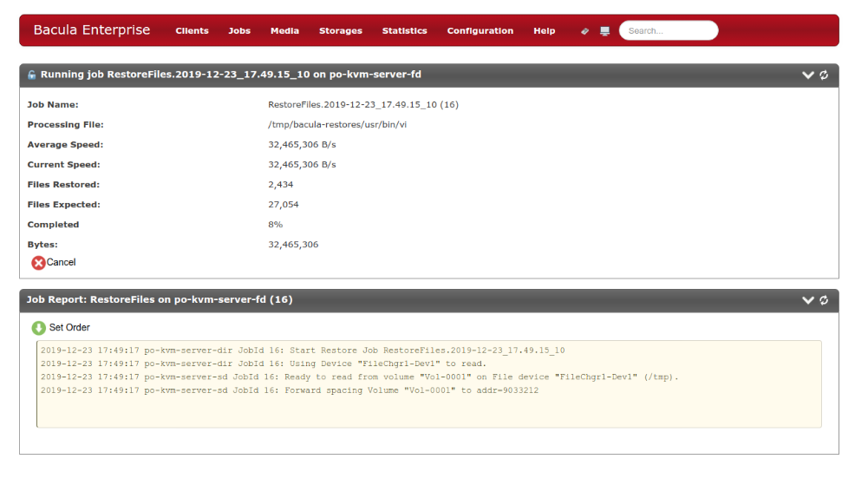Click the lock icon beside Running job title
Viewport: 868px width, 485px height.
(x=31, y=75)
